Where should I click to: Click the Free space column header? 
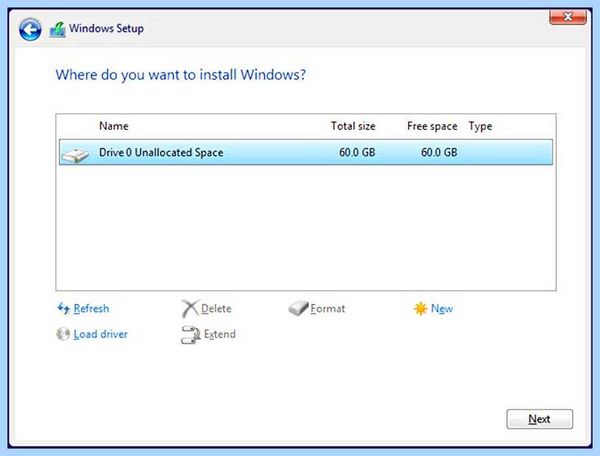(x=432, y=126)
